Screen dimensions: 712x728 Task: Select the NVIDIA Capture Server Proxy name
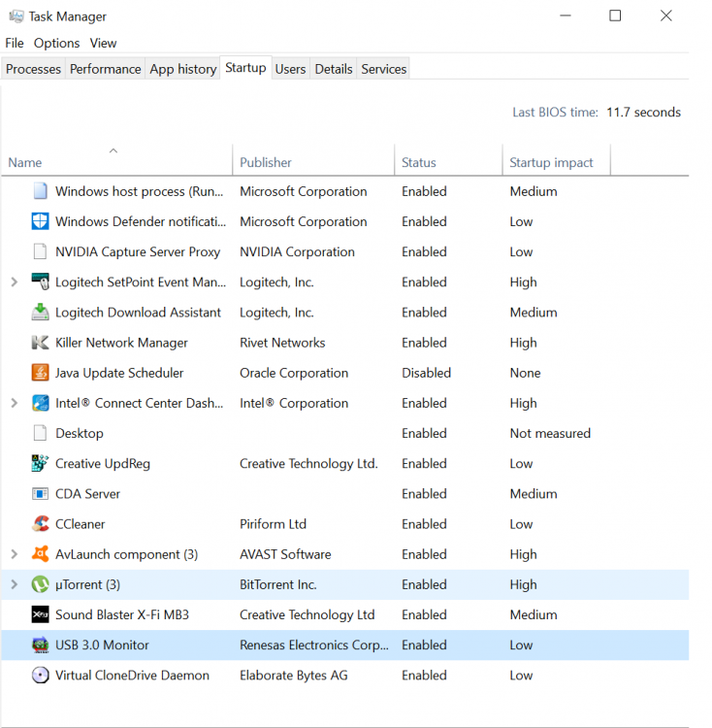point(138,251)
